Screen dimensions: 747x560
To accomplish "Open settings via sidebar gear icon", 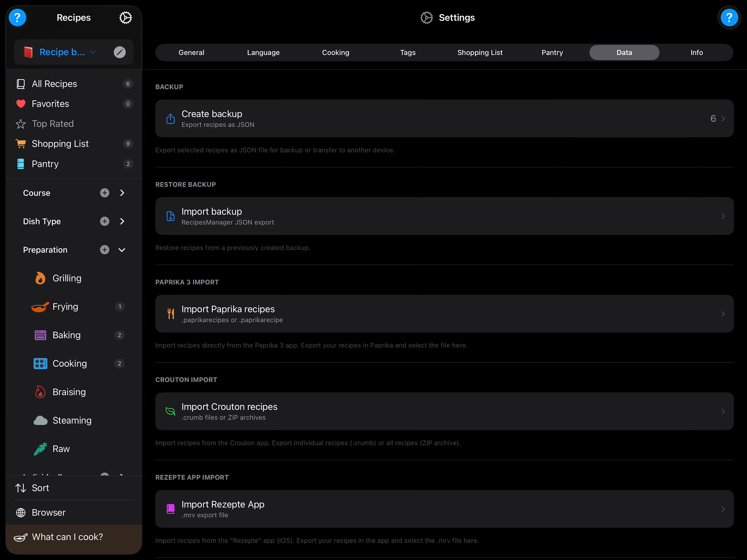I will click(125, 18).
